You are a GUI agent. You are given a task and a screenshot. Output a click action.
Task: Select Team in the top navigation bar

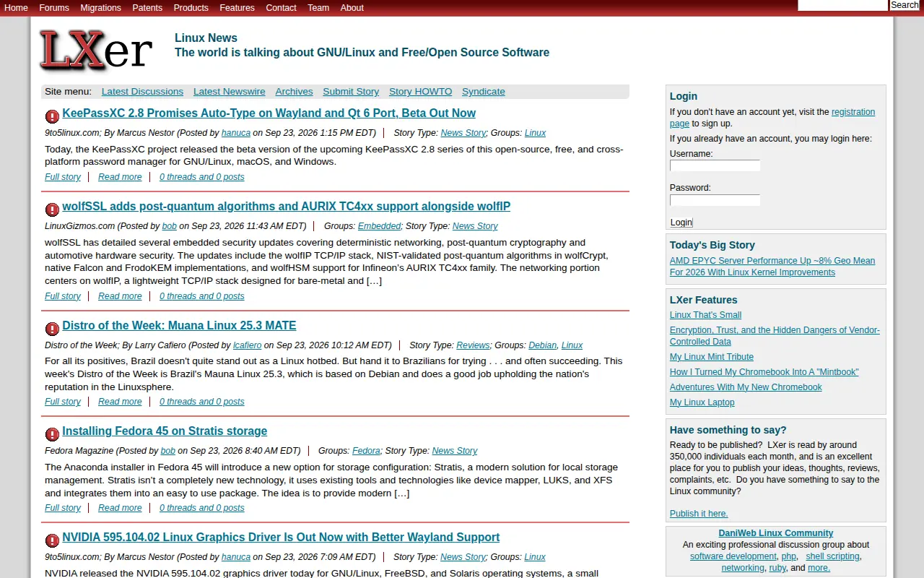pos(318,8)
